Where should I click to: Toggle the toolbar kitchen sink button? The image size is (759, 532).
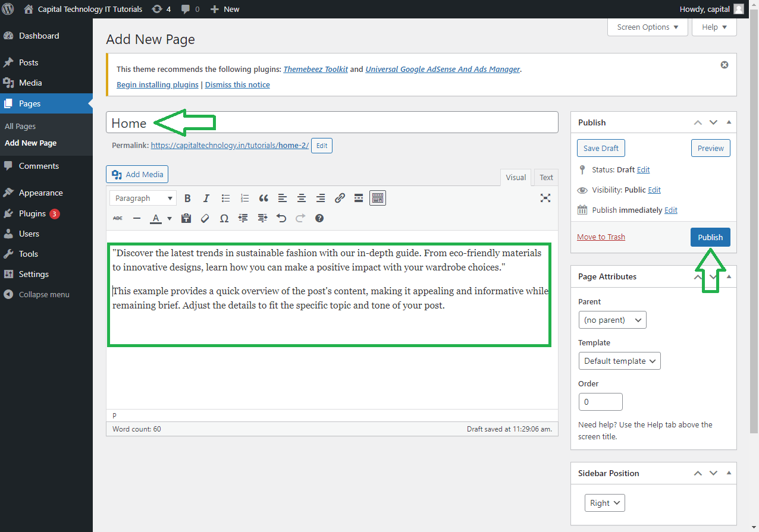378,199
